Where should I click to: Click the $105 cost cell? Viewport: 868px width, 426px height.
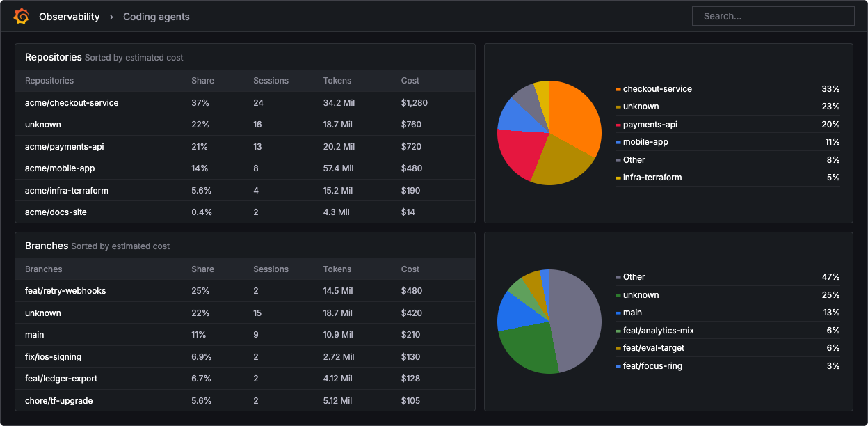(x=410, y=401)
